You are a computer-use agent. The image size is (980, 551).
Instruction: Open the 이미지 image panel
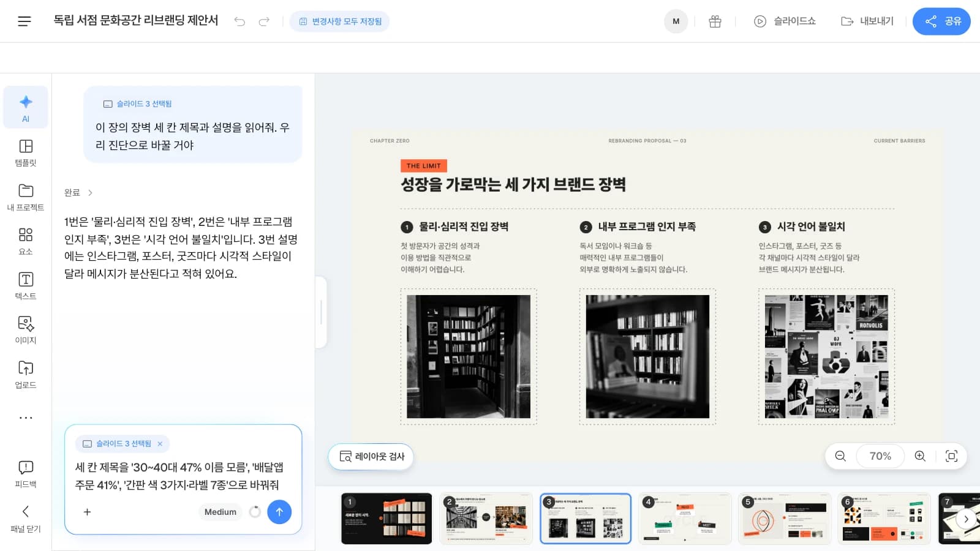(x=26, y=330)
